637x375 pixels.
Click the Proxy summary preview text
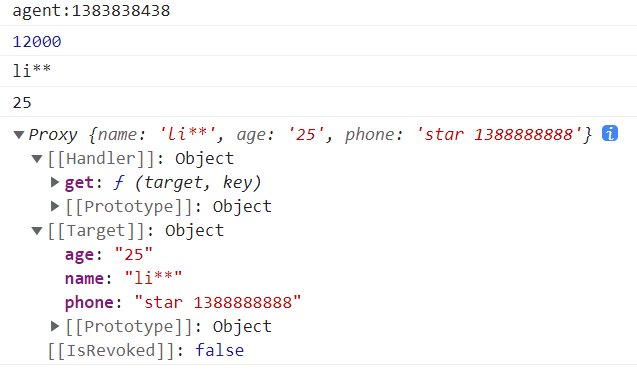310,134
